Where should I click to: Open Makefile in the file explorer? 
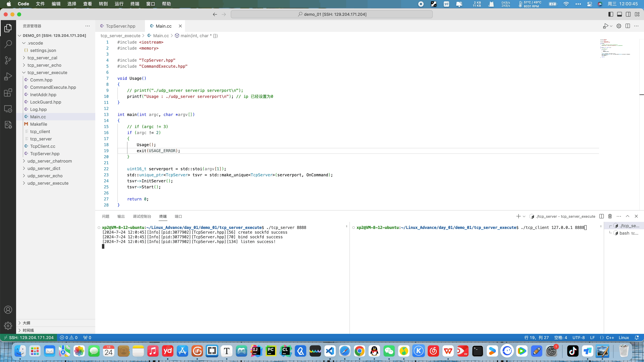tap(39, 124)
